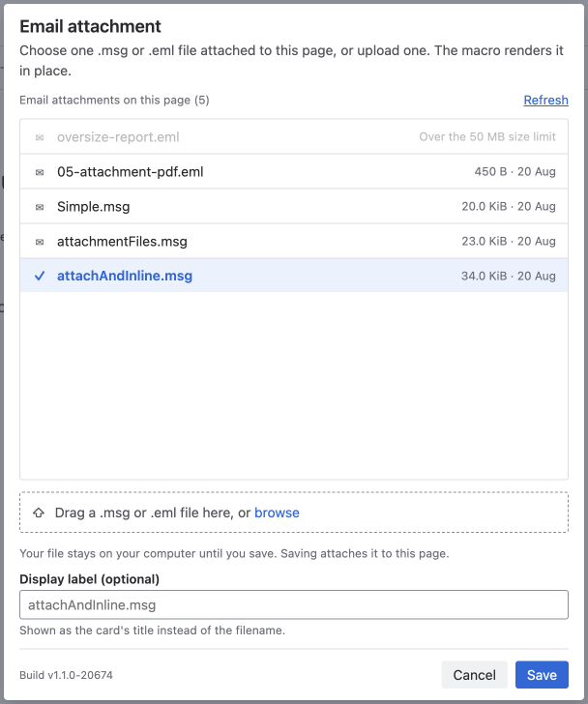Click the '34.0 KiB · 20 Aug' size text
Image resolution: width=588 pixels, height=704 pixels.
(x=509, y=277)
